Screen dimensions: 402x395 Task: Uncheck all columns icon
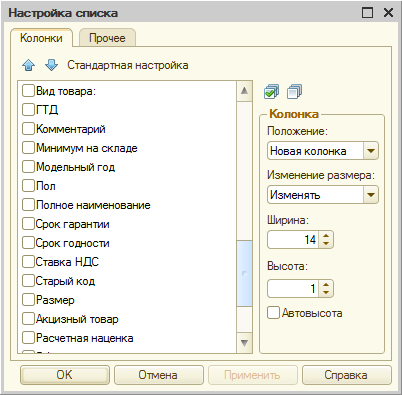tap(294, 92)
